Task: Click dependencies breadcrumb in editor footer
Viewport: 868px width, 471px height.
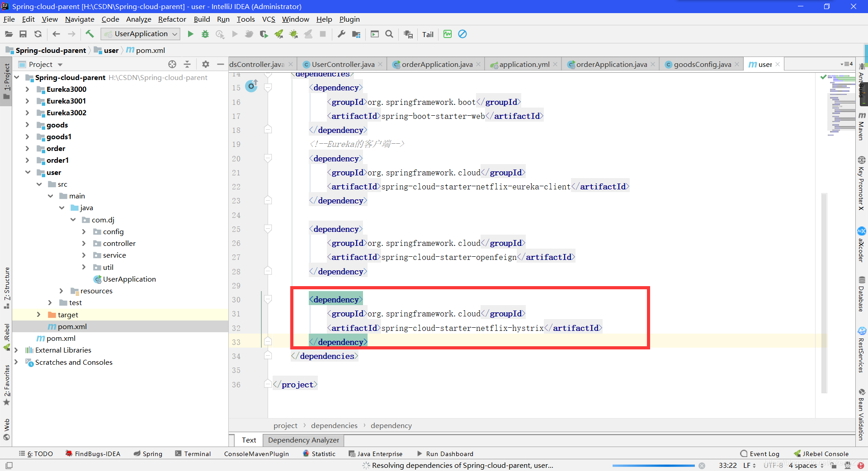Action: tap(334, 425)
